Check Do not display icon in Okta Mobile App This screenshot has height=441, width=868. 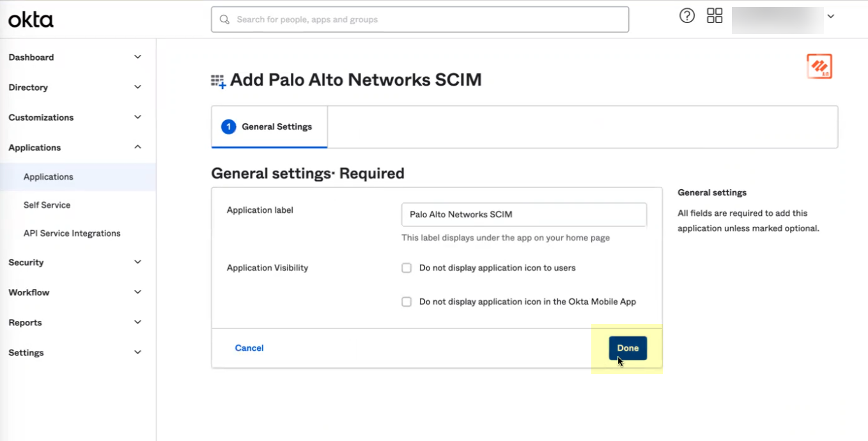pos(407,302)
